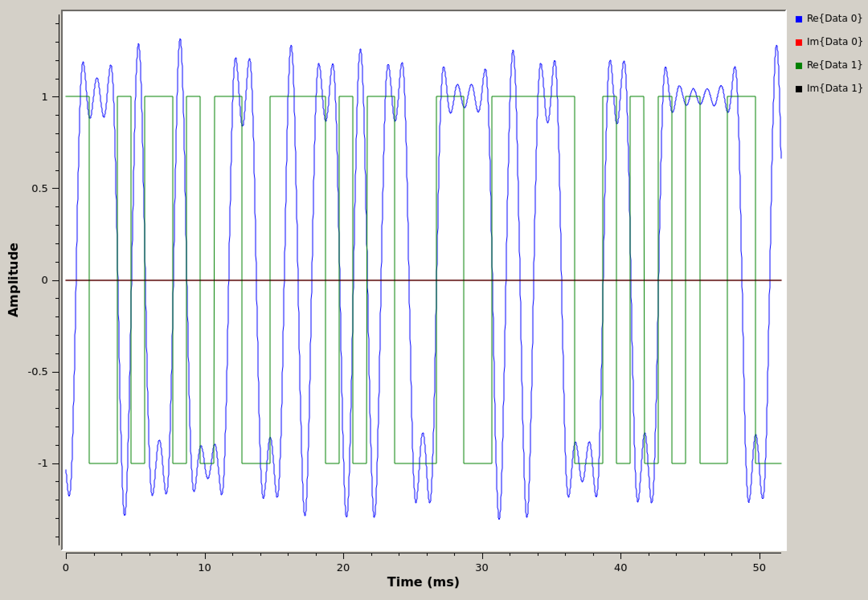Viewport: 868px width, 600px height.
Task: Click the -0.5 amplitude tick label
Action: point(38,372)
